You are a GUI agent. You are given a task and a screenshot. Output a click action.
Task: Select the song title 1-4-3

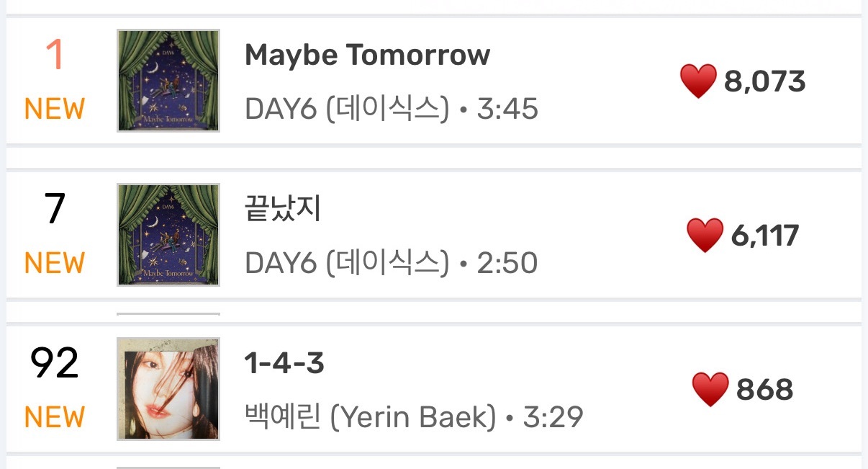tap(284, 364)
